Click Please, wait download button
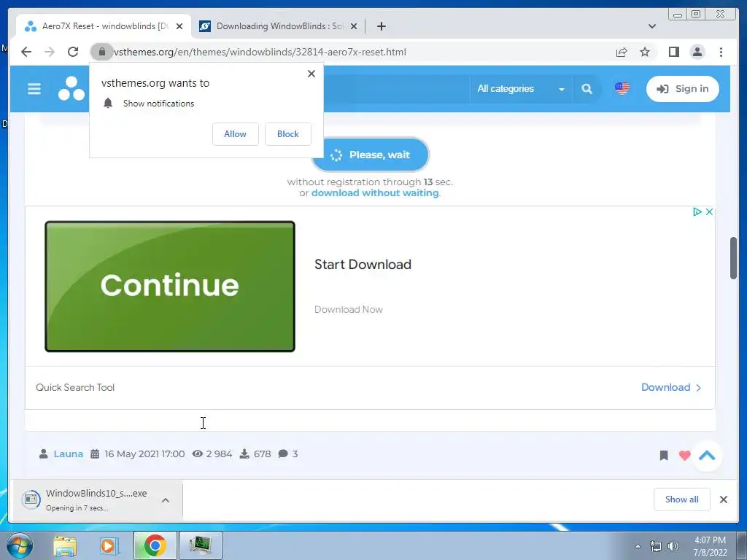Viewport: 747px width, 560px height. pyautogui.click(x=370, y=155)
